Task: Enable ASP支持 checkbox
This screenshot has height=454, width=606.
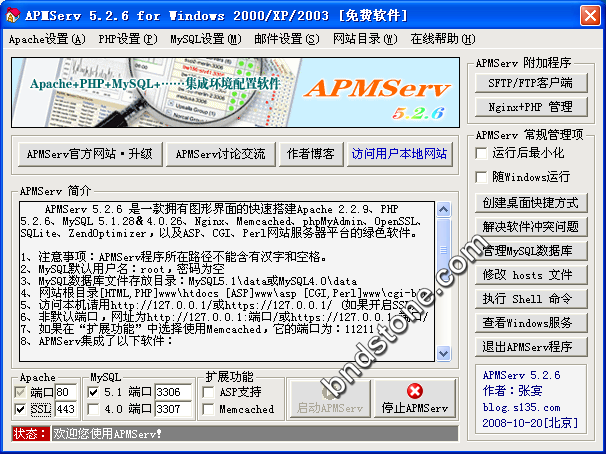Action: coord(208,392)
